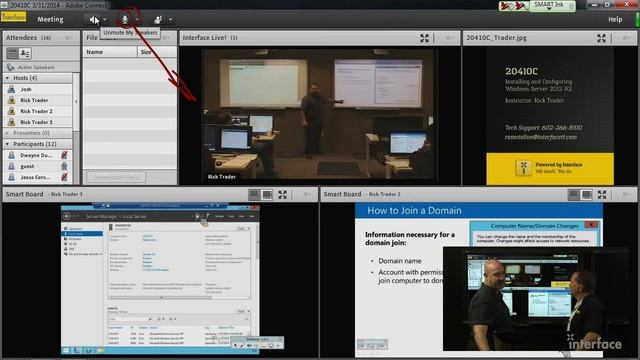The height and width of the screenshot is (360, 640).
Task: Click muted mic icon beside Jesus Cerv
Action: click(x=64, y=177)
